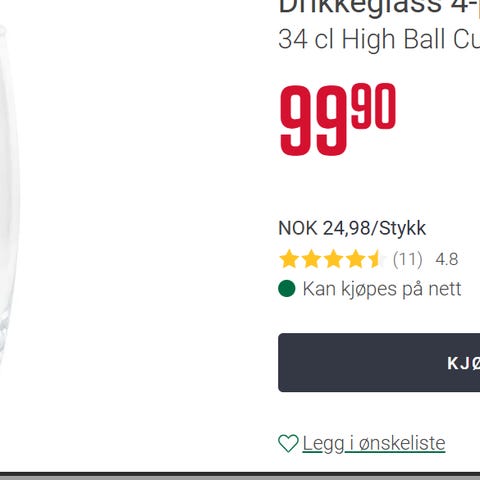Click the second yellow rating star
The image size is (480, 480).
pyautogui.click(x=311, y=259)
